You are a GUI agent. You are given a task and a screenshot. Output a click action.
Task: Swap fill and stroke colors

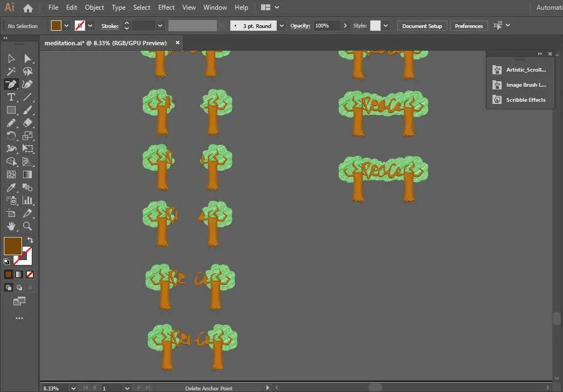tap(30, 240)
